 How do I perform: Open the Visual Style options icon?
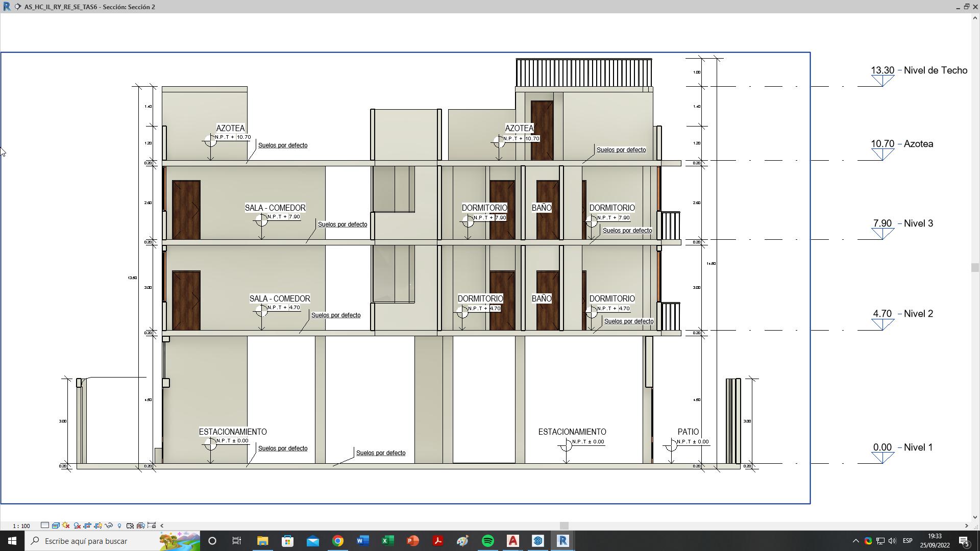click(x=56, y=525)
